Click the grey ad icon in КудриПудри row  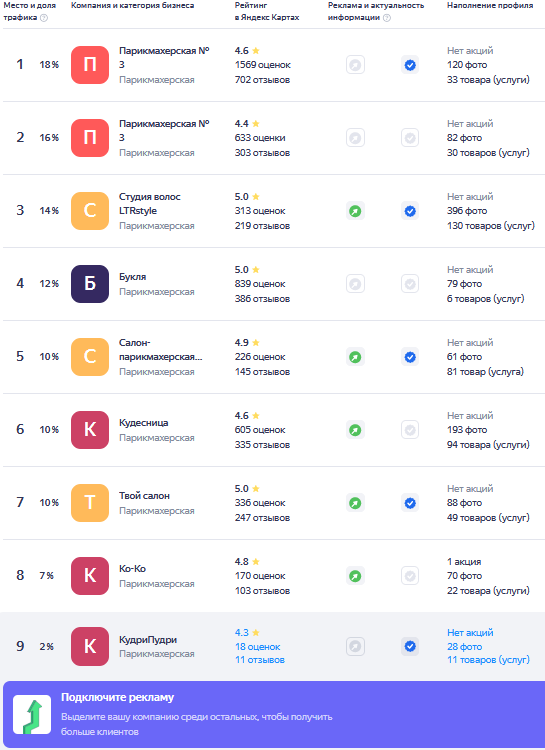pos(355,647)
